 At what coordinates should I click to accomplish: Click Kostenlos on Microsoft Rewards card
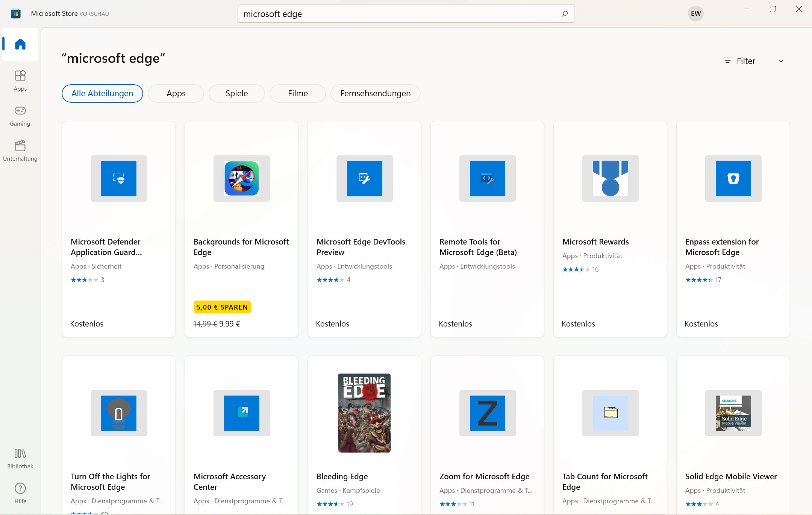[x=578, y=324]
